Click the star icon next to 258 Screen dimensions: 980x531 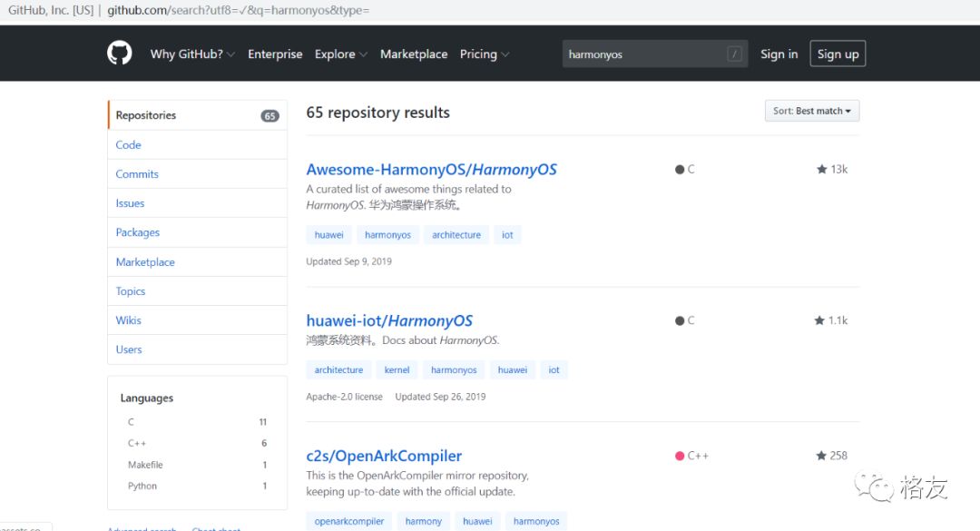(821, 456)
